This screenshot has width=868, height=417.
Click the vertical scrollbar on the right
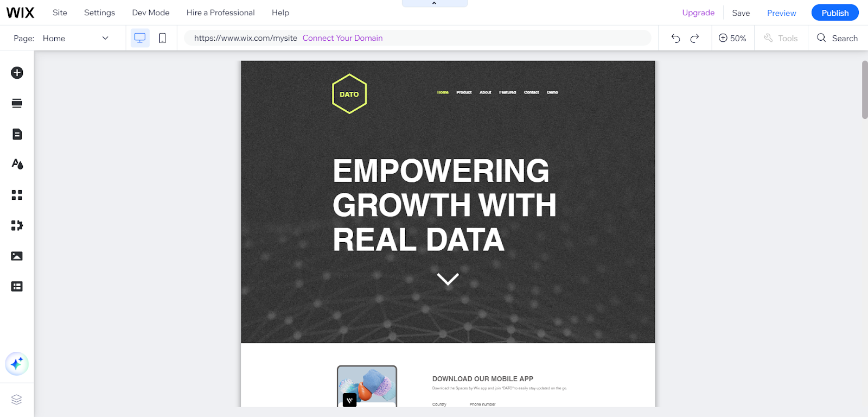pos(864,90)
